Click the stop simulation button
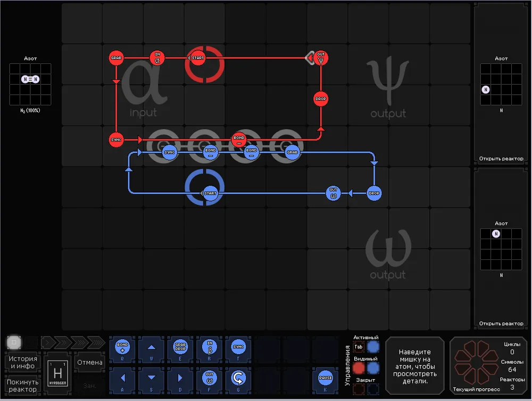Viewport: 532px width, 401px height. [14, 342]
